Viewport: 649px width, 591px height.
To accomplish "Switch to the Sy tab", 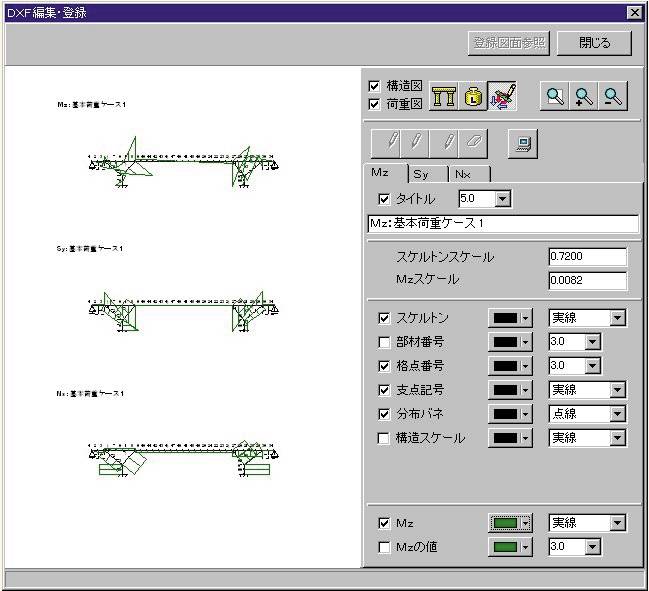I will pyautogui.click(x=421, y=174).
